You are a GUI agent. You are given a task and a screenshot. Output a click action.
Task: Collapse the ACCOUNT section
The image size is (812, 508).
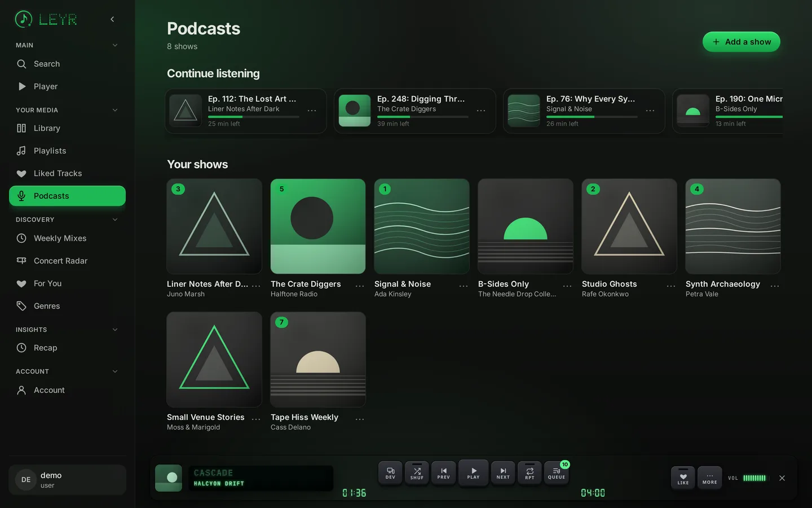click(115, 371)
